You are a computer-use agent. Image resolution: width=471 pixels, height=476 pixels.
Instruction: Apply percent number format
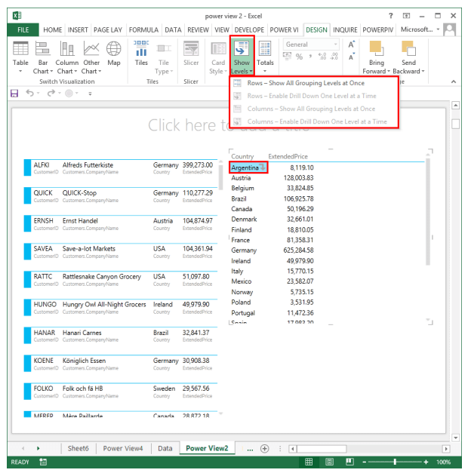pyautogui.click(x=299, y=57)
